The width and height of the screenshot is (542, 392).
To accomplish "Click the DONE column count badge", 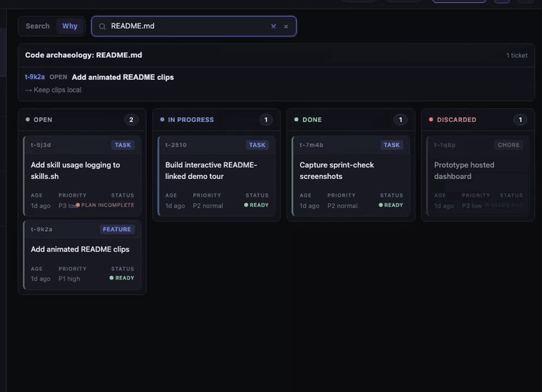I will point(400,120).
